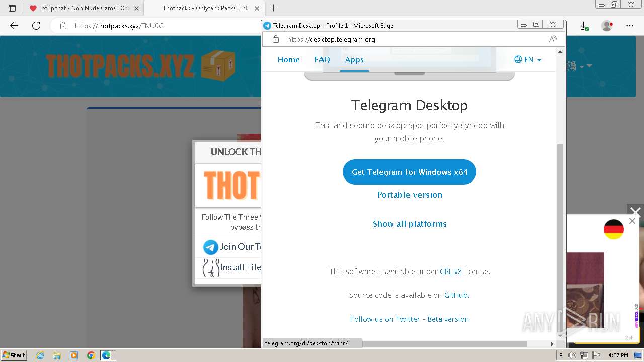
Task: Open the Home link on Telegram page
Action: click(x=288, y=59)
